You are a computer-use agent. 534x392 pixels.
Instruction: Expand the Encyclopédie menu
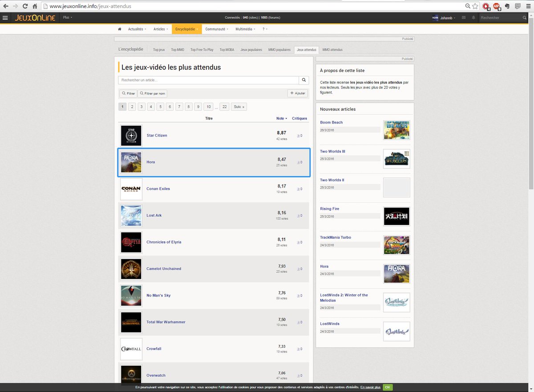tap(186, 29)
